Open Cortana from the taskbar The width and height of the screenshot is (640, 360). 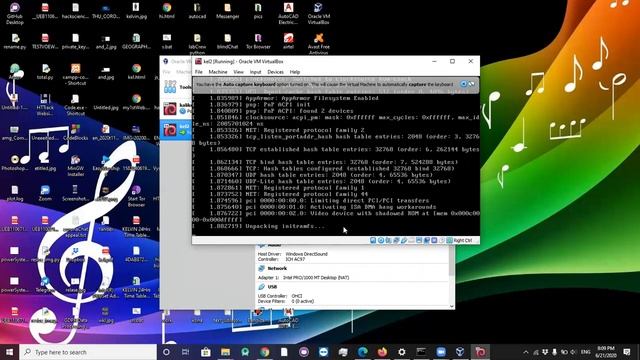coord(166,352)
